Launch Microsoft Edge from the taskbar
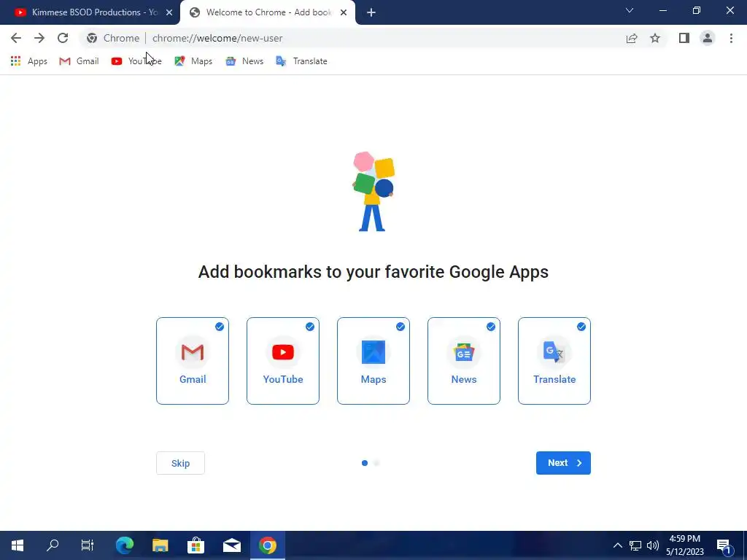Screen dimensions: 747x560 pyautogui.click(x=125, y=545)
